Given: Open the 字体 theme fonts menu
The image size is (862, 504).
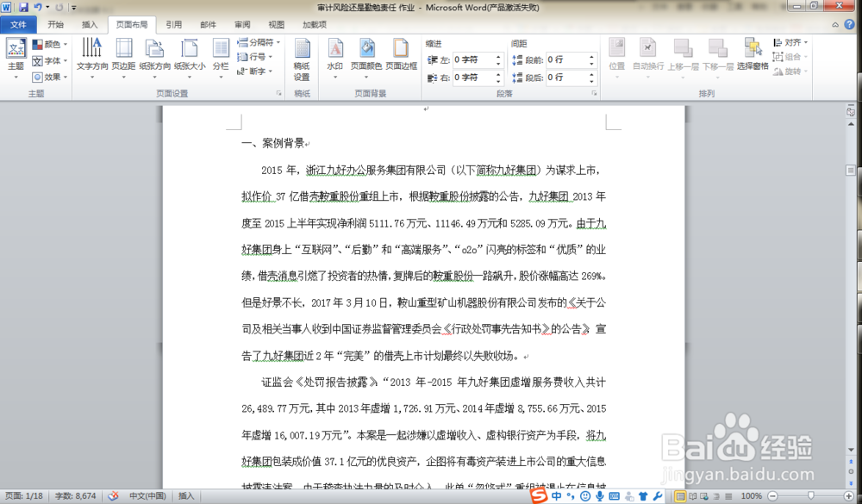Looking at the screenshot, I should pos(49,60).
